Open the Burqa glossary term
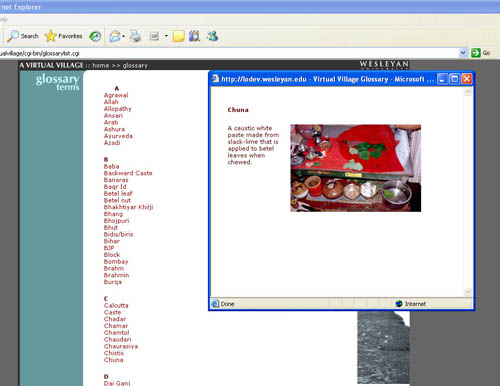This screenshot has width=500, height=386. tap(113, 282)
